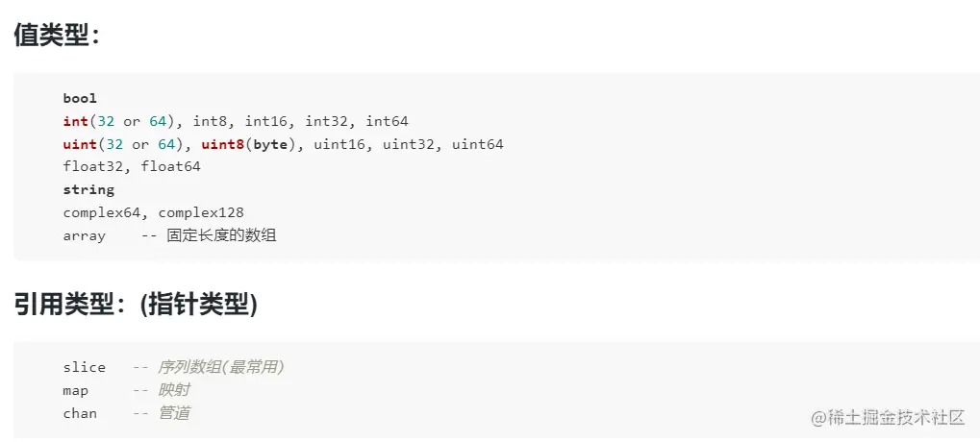Click the int64 type text
This screenshot has height=442, width=980.
tap(387, 121)
